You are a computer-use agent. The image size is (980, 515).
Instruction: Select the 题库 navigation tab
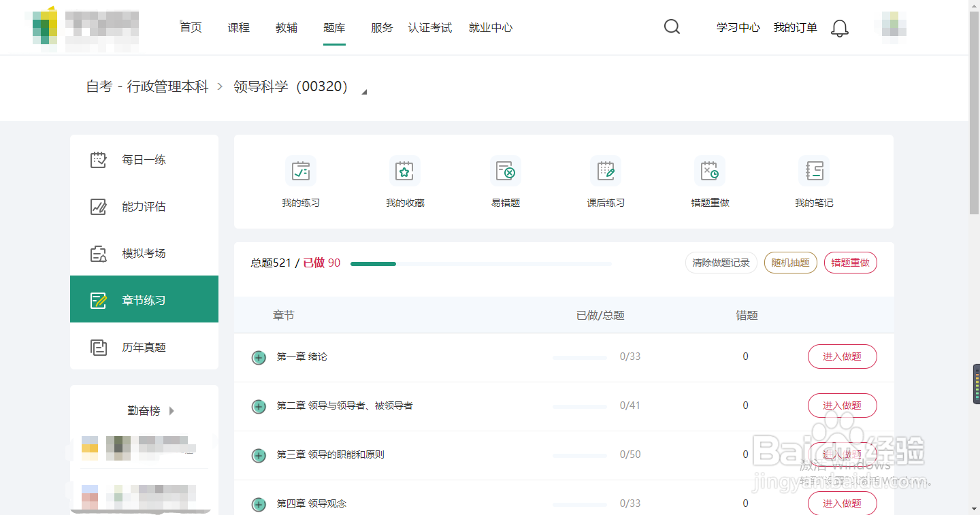tap(334, 27)
